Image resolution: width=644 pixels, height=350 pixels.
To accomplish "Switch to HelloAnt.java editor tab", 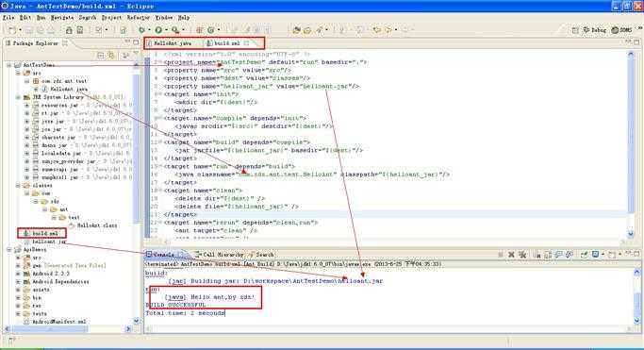I will [x=170, y=43].
